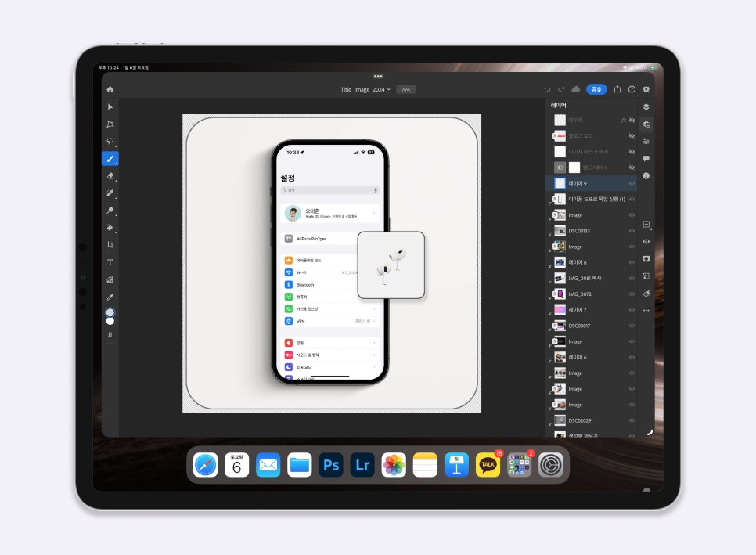Hide the 레이어 7 layer

pos(632,309)
